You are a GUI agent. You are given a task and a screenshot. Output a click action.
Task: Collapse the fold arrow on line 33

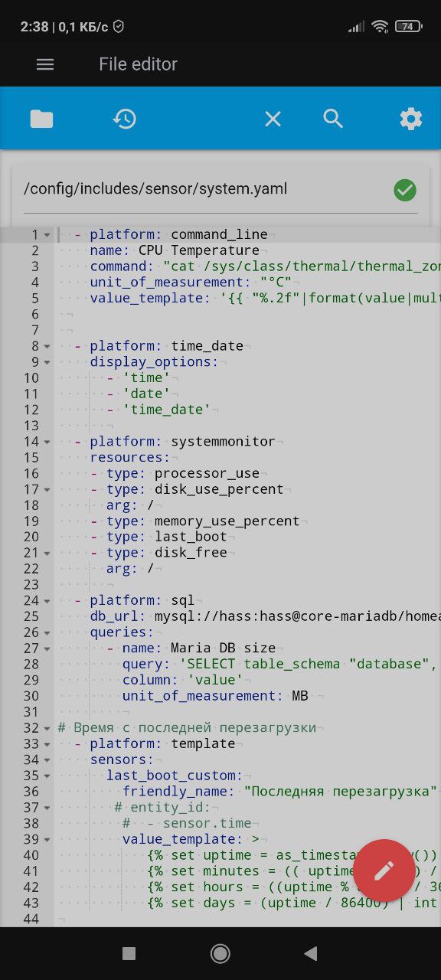[x=47, y=744]
